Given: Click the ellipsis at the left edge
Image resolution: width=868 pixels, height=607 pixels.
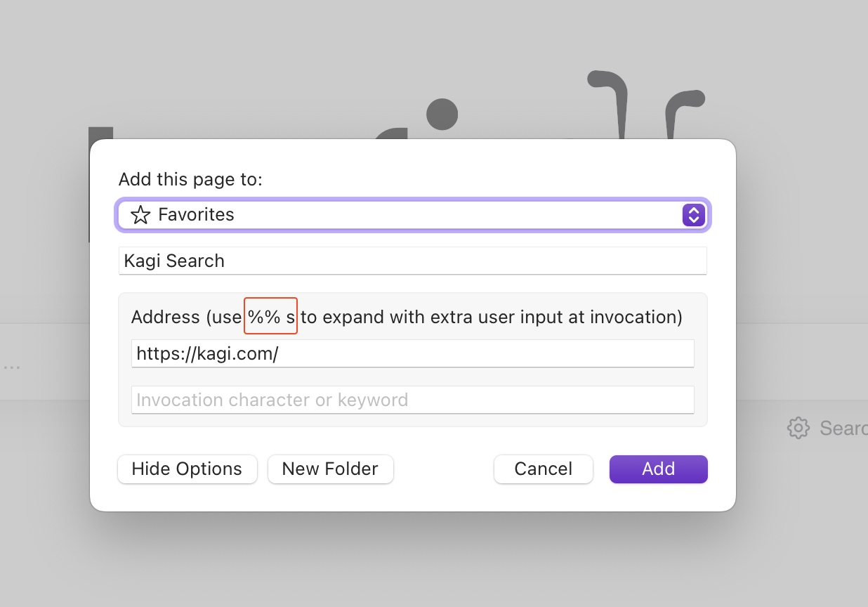Looking at the screenshot, I should tap(11, 367).
